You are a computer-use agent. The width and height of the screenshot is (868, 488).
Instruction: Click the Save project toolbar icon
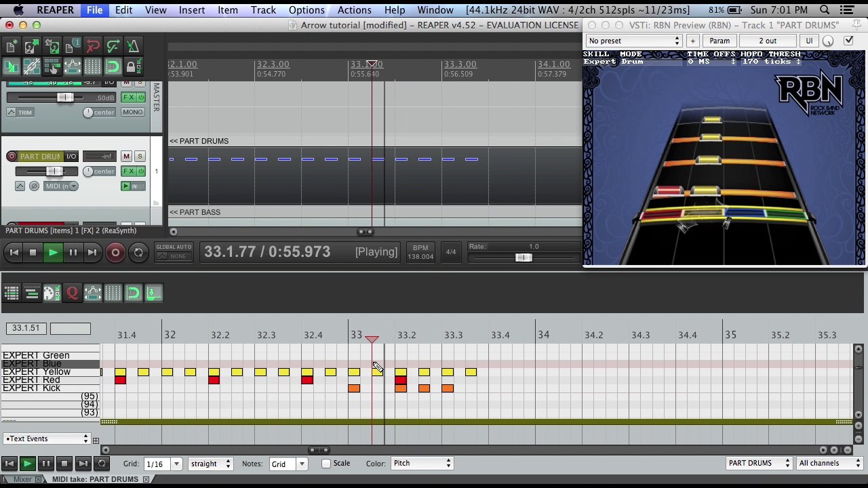click(52, 46)
